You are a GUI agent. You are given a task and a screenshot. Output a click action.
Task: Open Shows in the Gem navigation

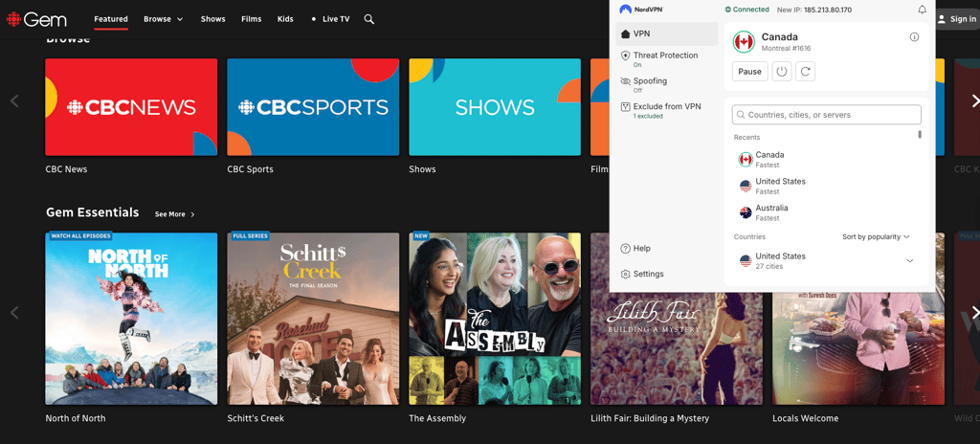point(212,19)
